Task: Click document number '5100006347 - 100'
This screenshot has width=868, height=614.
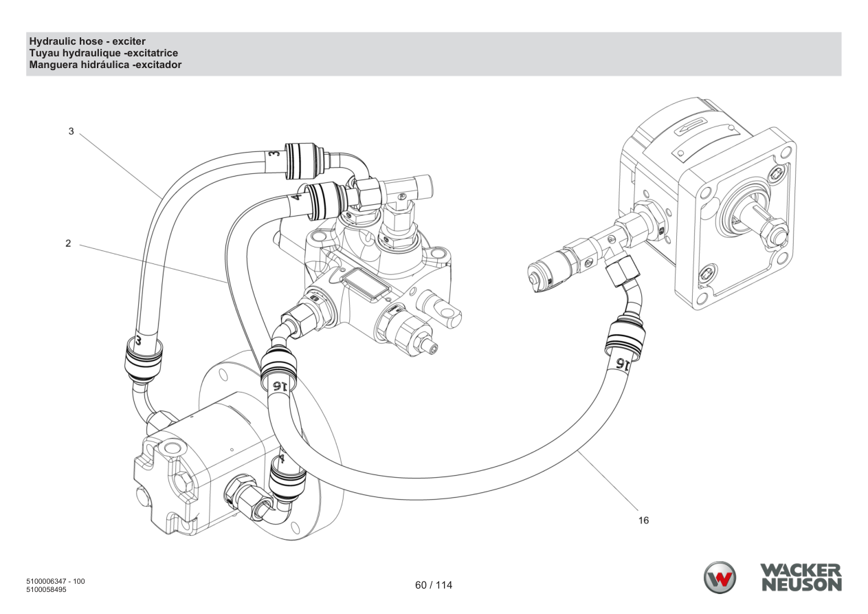Action: [56, 582]
